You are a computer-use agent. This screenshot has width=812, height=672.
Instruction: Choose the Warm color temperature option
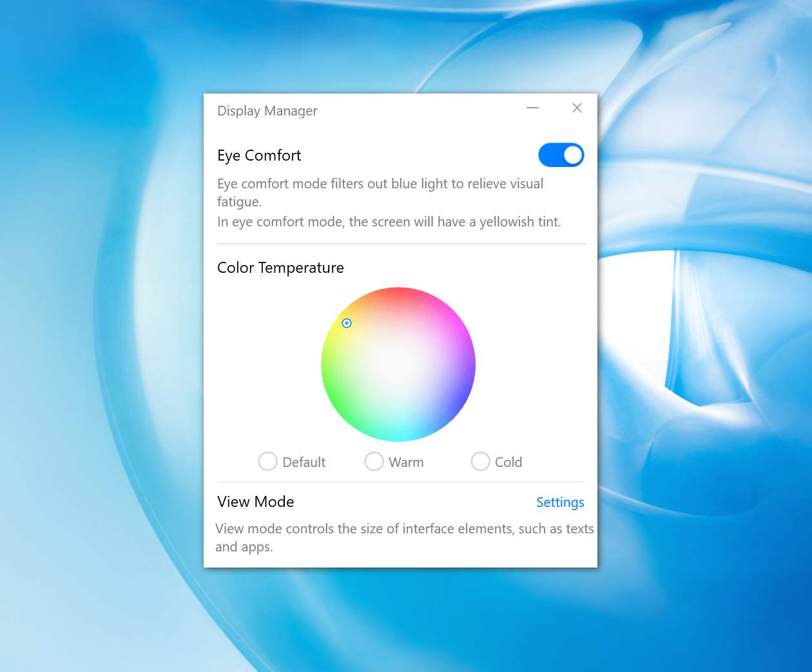374,462
